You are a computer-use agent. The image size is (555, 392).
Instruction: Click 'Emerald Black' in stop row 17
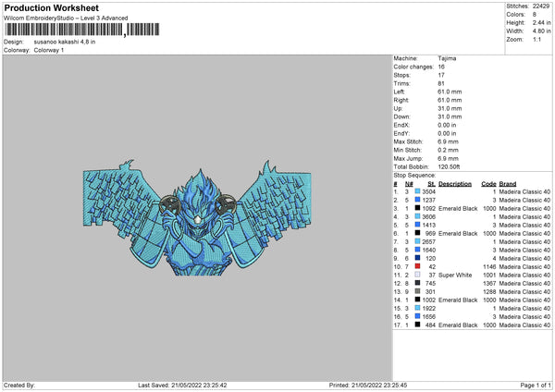click(x=458, y=325)
